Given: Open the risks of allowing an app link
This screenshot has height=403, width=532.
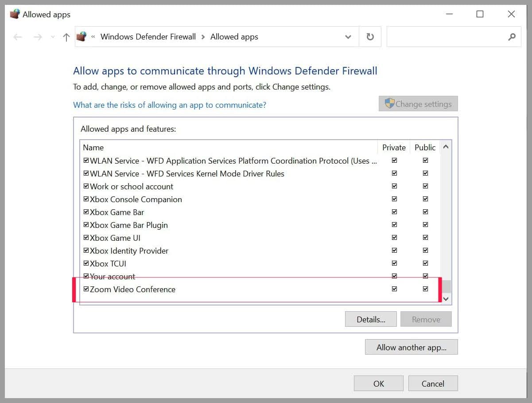Looking at the screenshot, I should 170,105.
